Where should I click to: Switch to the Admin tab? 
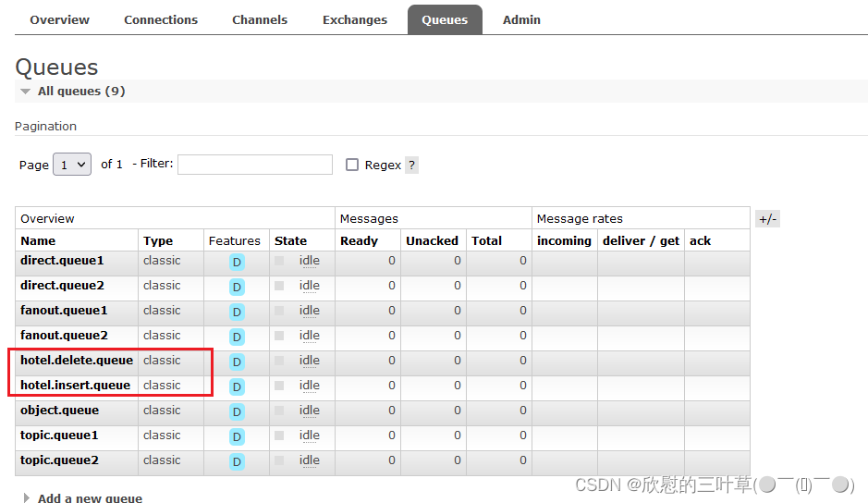(521, 20)
